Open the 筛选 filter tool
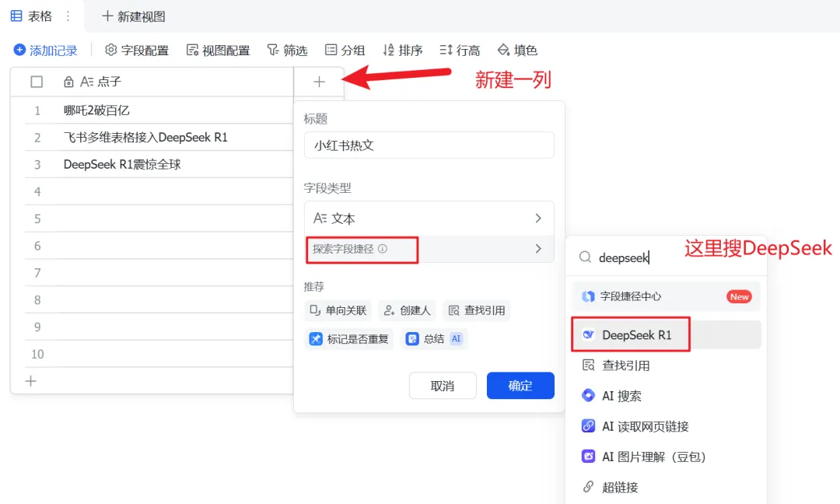The image size is (840, 504). pyautogui.click(x=287, y=51)
